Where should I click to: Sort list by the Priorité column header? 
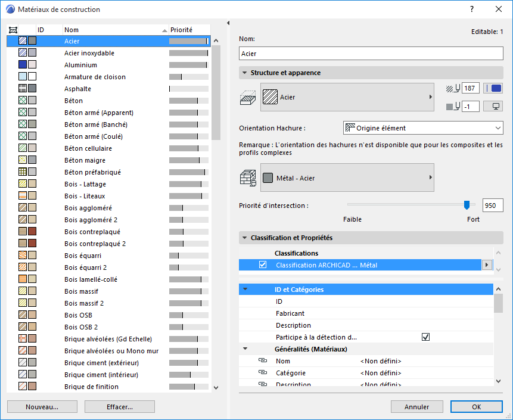(x=189, y=30)
